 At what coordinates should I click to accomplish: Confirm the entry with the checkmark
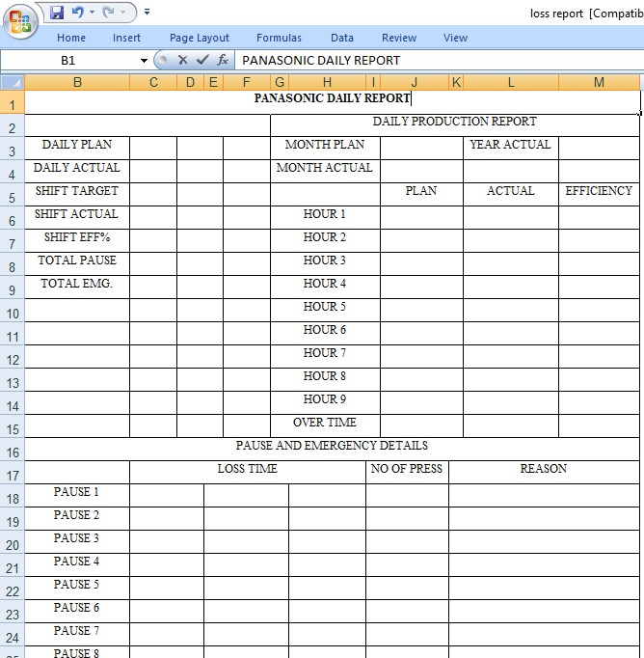(x=202, y=60)
